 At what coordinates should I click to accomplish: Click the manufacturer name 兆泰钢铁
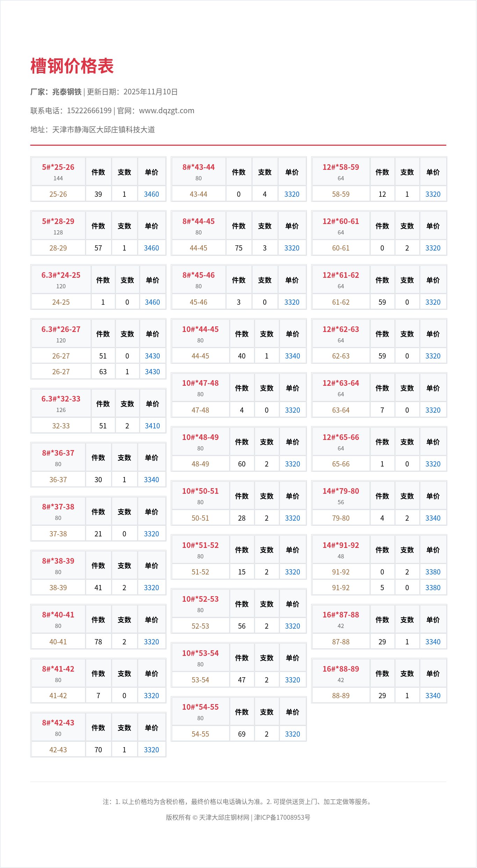67,92
